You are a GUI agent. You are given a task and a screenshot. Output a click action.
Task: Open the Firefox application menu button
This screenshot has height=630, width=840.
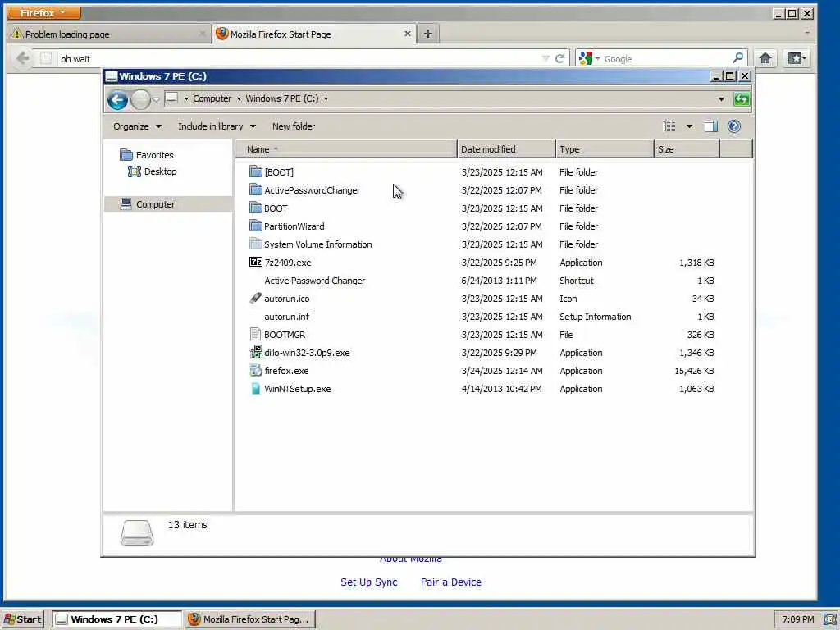point(44,12)
